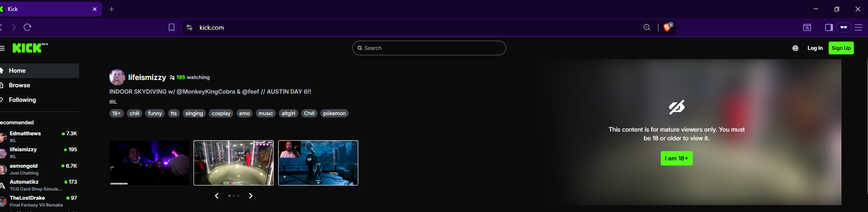Screen dimensions: 868x212
Task: Open the indoor skydiving stream thumbnail
Action: pyautogui.click(x=233, y=163)
